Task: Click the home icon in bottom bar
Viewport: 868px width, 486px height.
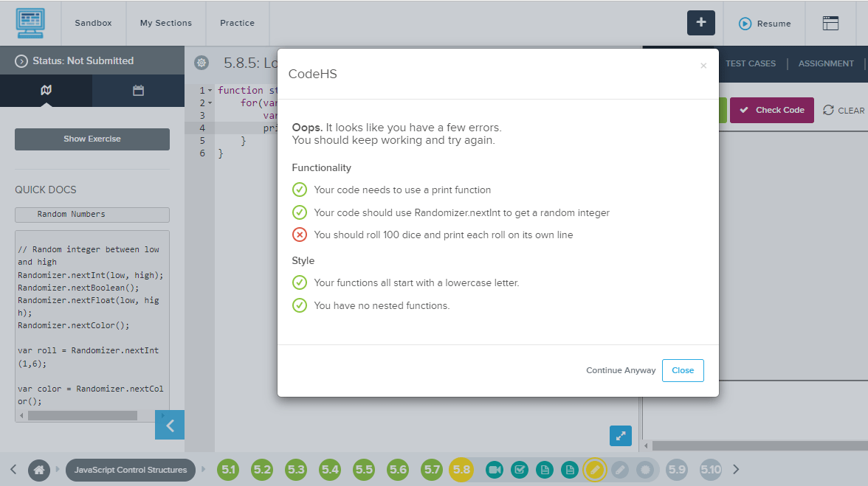Action: coord(38,470)
